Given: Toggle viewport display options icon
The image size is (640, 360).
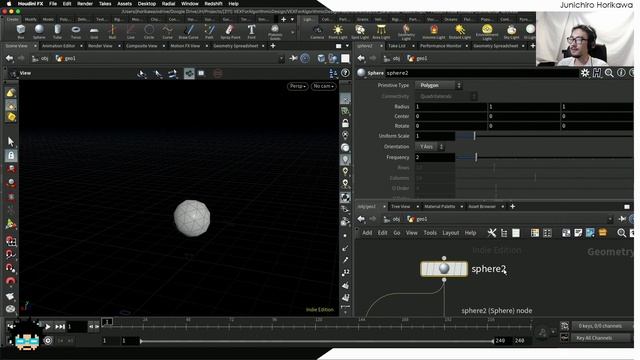Looking at the screenshot, I should pos(345,99).
